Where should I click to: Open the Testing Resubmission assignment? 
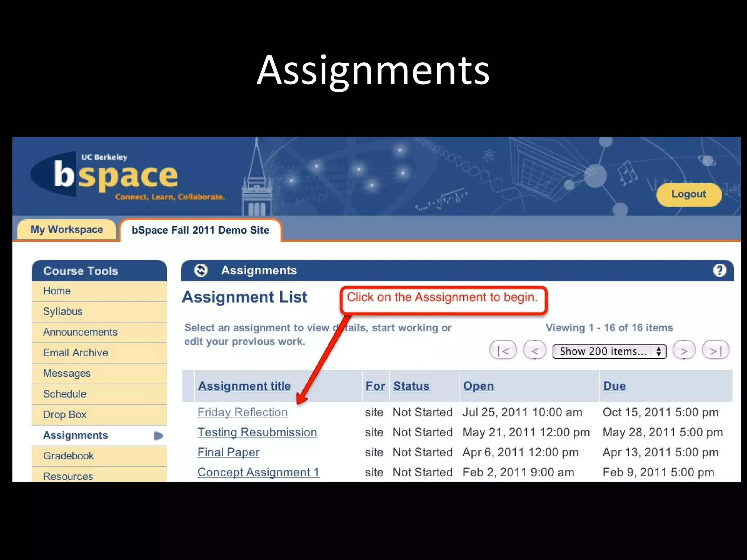point(257,432)
